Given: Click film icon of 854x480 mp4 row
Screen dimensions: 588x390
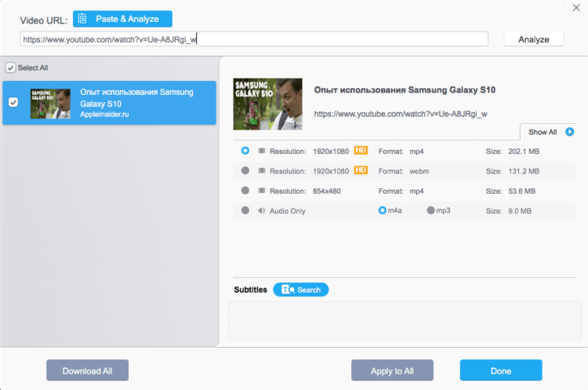Looking at the screenshot, I should pos(262,191).
